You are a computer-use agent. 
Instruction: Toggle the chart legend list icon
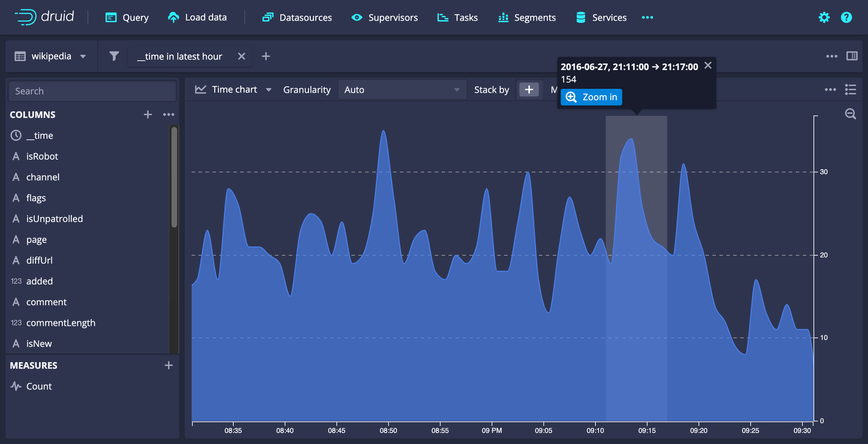pyautogui.click(x=850, y=89)
